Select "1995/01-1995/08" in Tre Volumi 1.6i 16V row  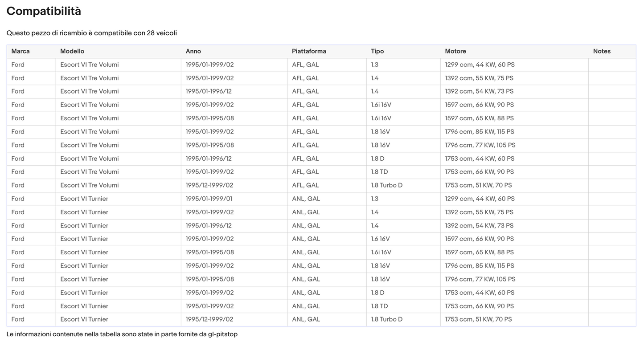[210, 118]
